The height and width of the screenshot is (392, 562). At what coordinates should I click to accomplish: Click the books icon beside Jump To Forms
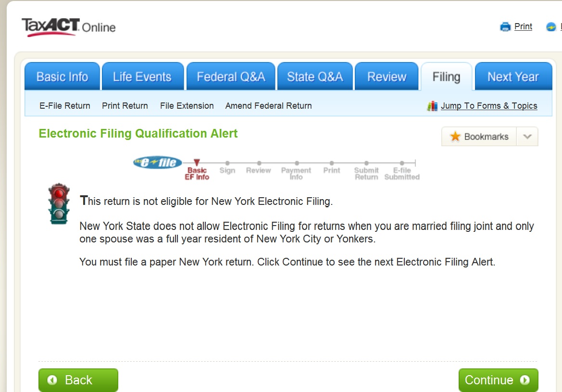(x=432, y=106)
